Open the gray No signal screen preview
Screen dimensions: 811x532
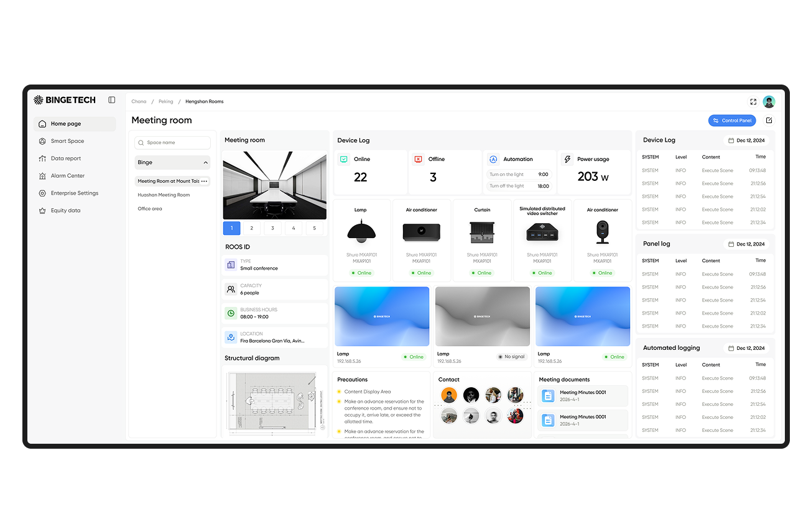click(x=483, y=316)
